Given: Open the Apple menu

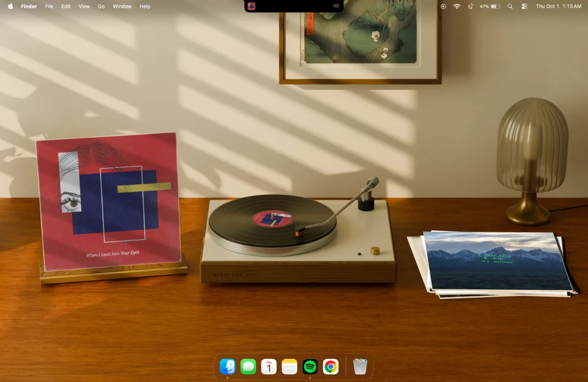Looking at the screenshot, I should pos(10,6).
